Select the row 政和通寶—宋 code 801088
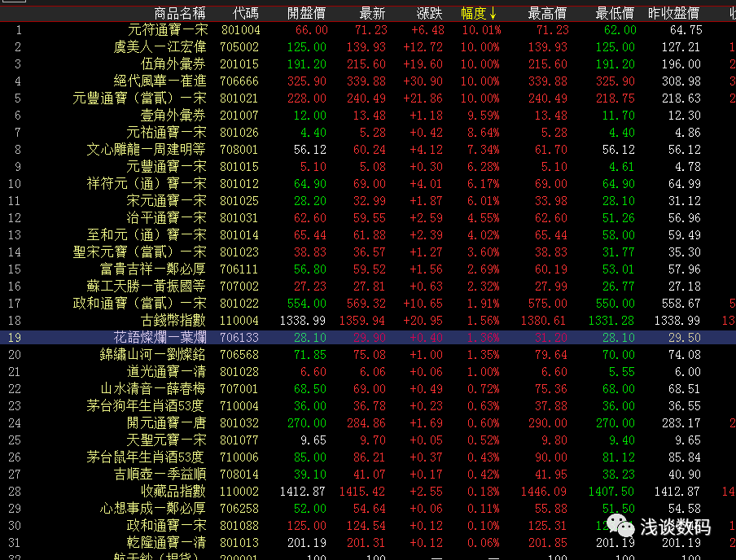 point(368,525)
